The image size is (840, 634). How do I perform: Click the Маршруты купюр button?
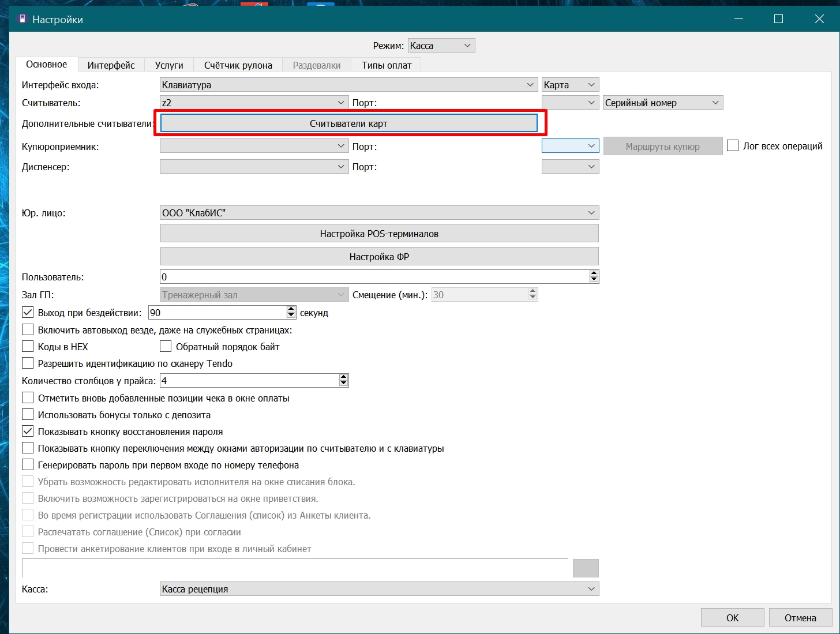click(x=663, y=147)
